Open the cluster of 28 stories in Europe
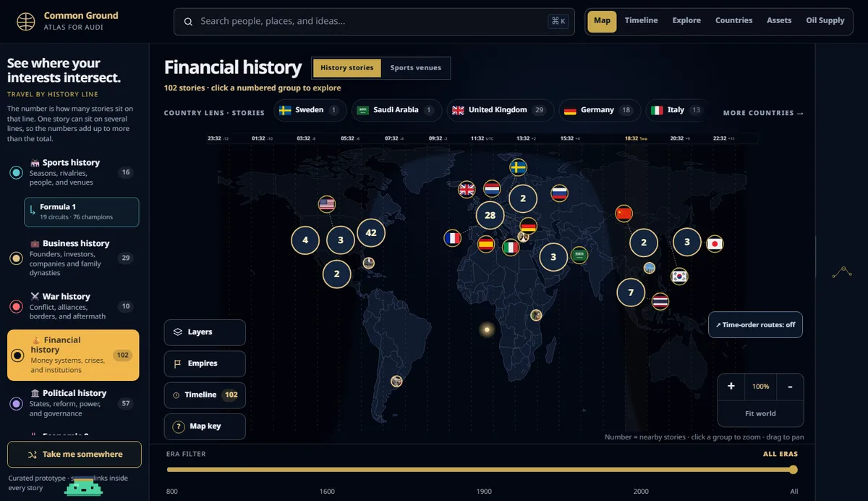 pos(490,216)
